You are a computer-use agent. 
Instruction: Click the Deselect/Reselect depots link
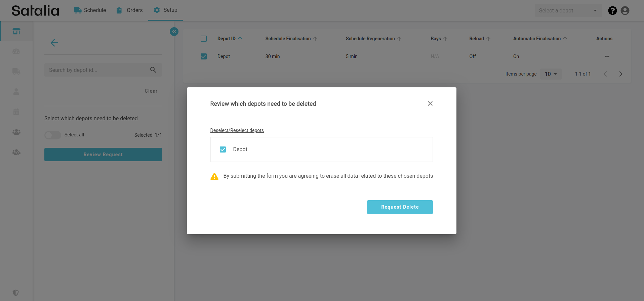click(x=237, y=130)
